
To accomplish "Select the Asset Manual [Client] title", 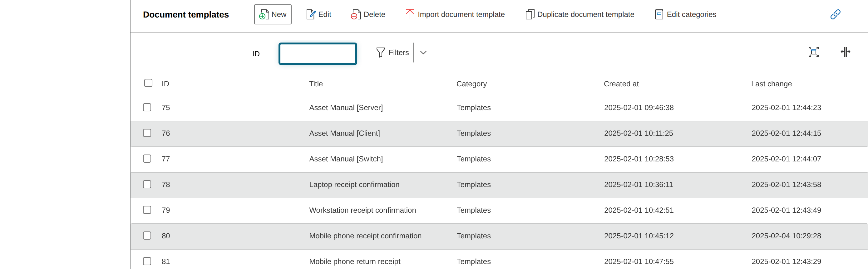I will tap(344, 133).
